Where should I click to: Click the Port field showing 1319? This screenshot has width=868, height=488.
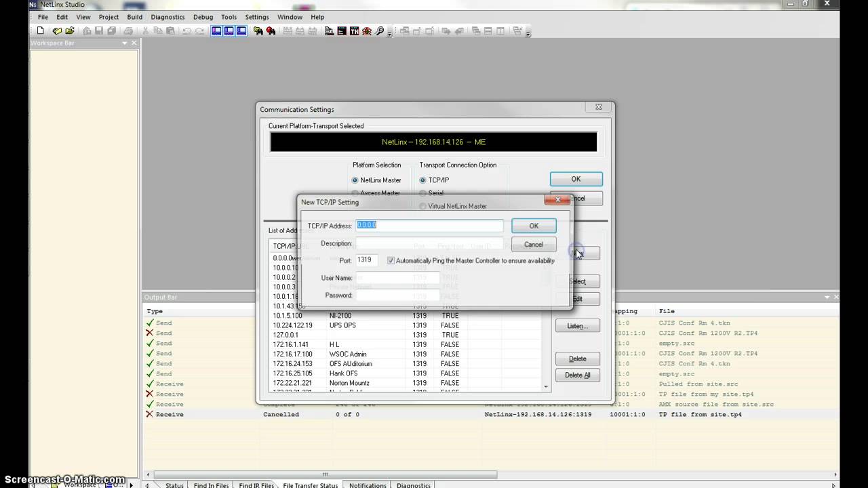click(366, 260)
